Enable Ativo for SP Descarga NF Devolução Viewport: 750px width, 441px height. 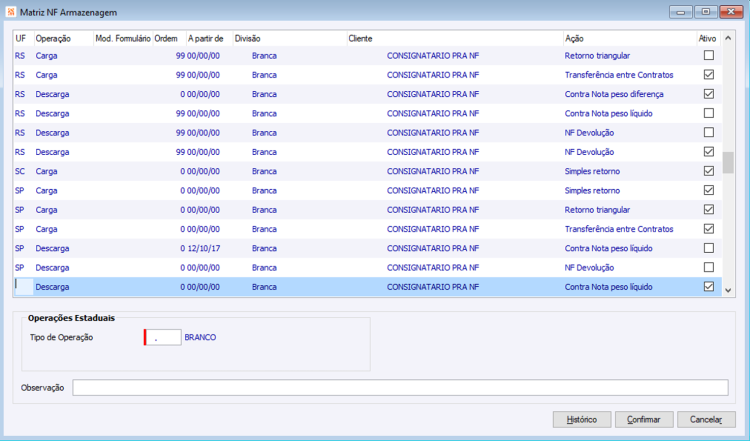point(708,267)
